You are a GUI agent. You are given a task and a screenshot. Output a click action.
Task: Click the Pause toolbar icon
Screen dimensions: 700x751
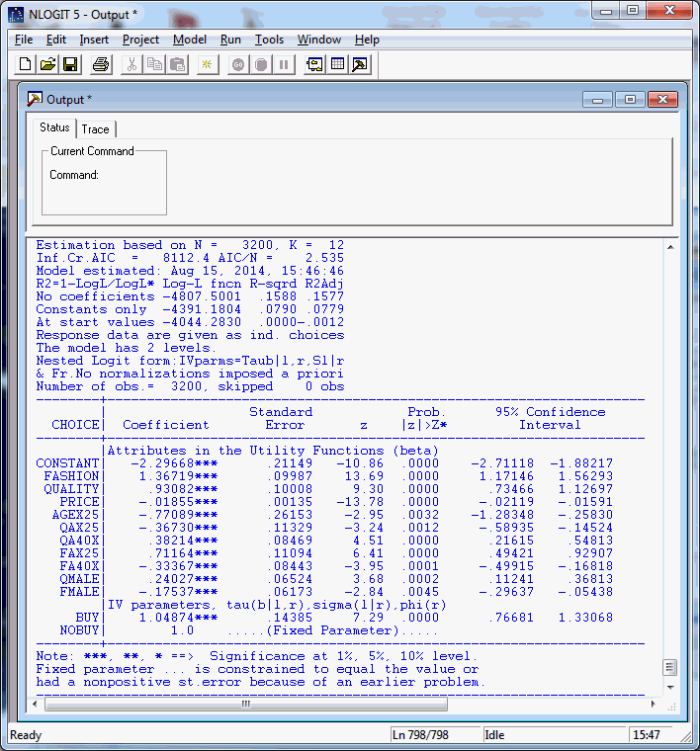(x=284, y=64)
